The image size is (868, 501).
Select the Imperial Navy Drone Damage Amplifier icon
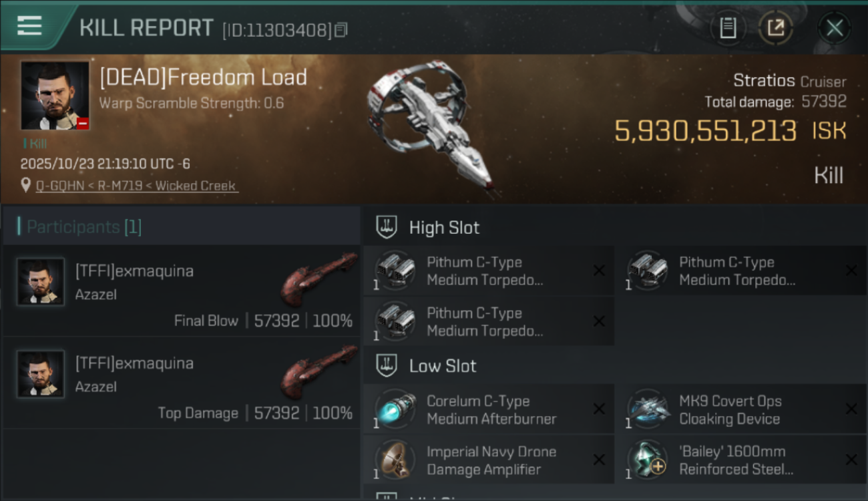395,460
